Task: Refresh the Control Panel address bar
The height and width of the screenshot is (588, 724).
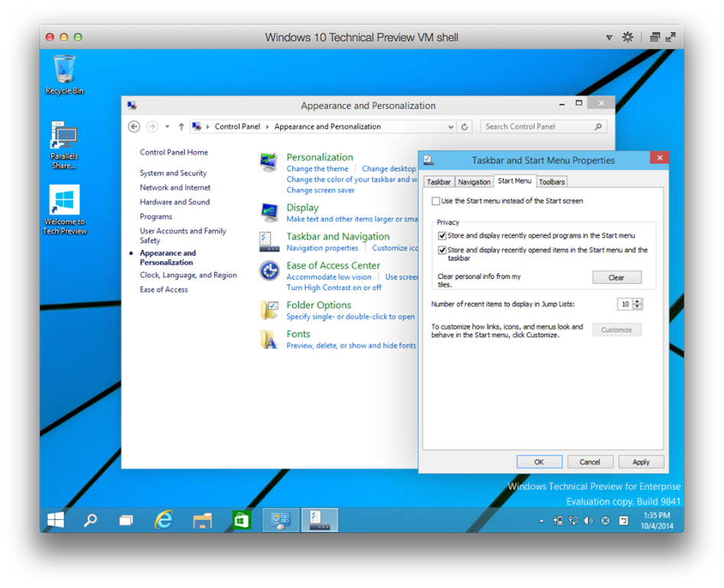Action: tap(465, 126)
